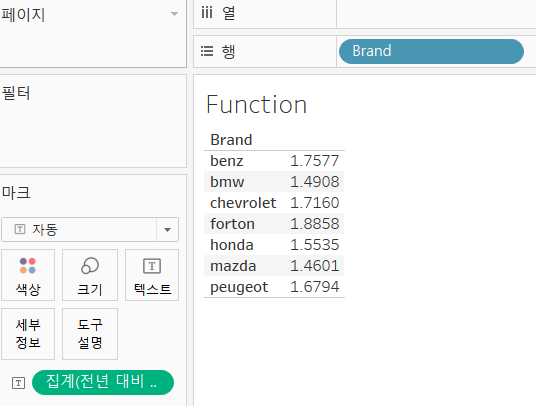Image resolution: width=536 pixels, height=406 pixels.
Task: Click the 열 columns shelf icon
Action: [207, 13]
